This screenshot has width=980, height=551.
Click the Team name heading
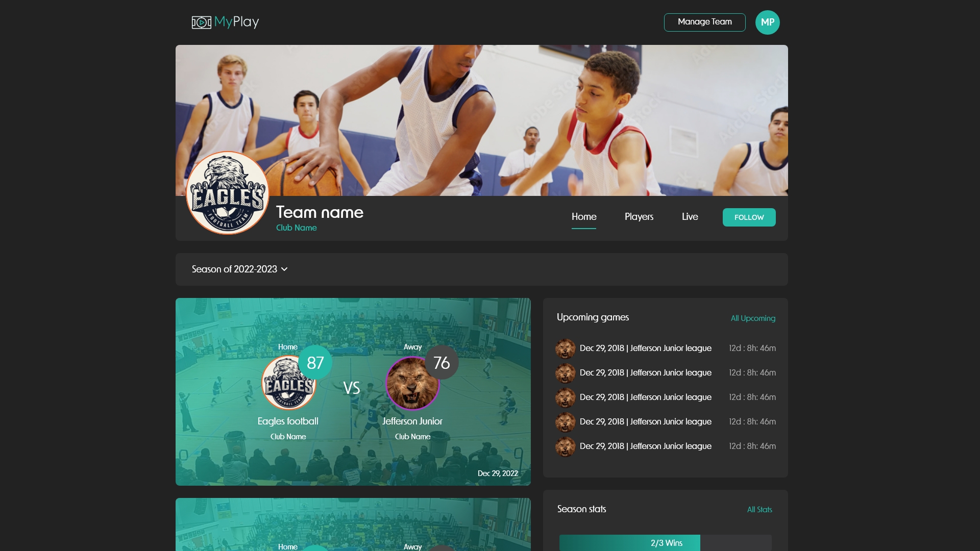pos(320,212)
